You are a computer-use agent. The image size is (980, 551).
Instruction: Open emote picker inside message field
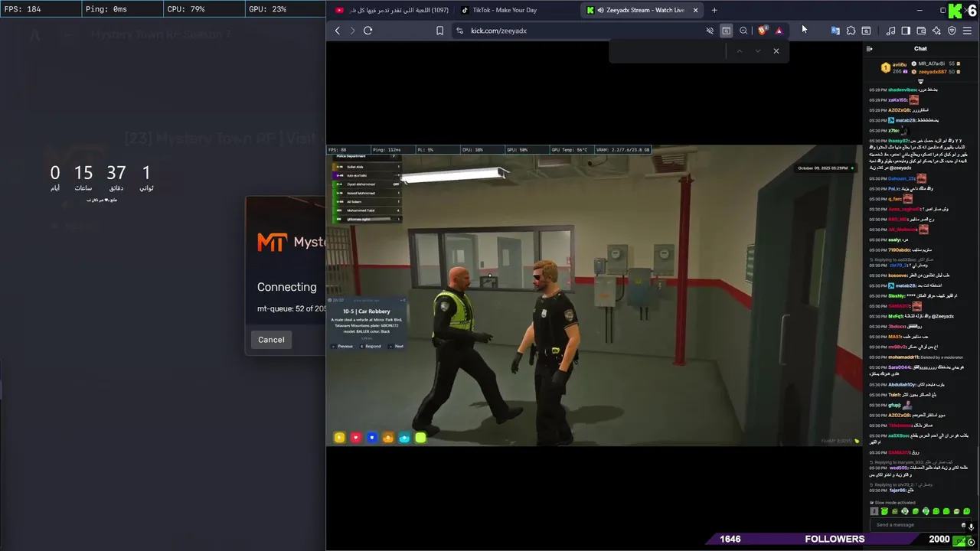click(962, 525)
